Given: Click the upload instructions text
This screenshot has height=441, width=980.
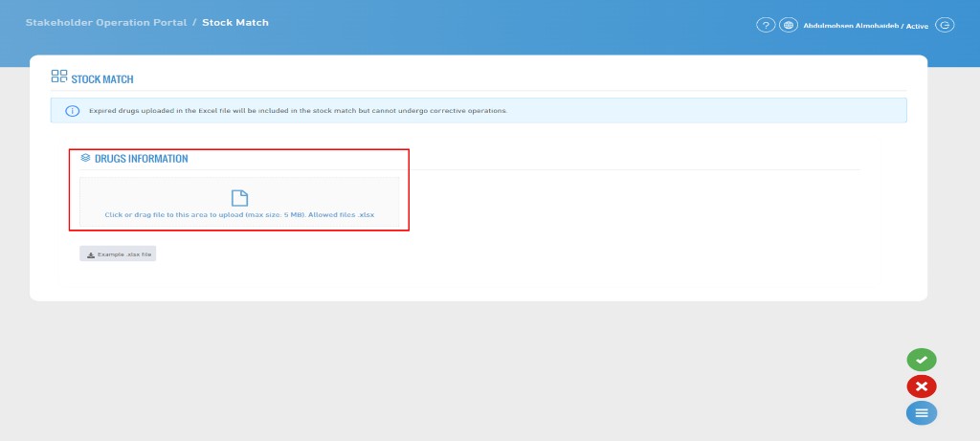Looking at the screenshot, I should [239, 215].
